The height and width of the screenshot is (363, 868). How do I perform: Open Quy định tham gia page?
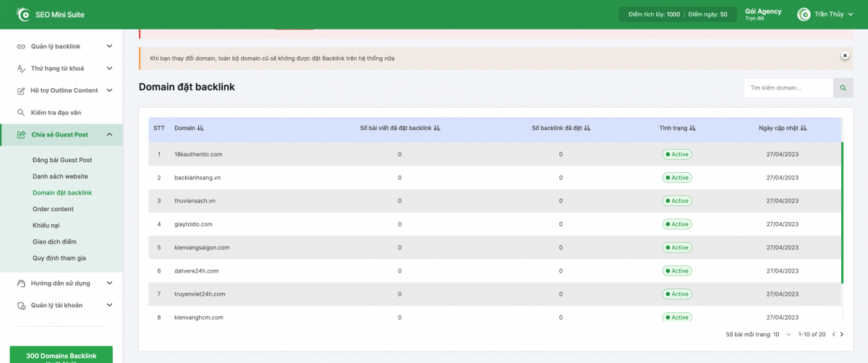tap(60, 258)
